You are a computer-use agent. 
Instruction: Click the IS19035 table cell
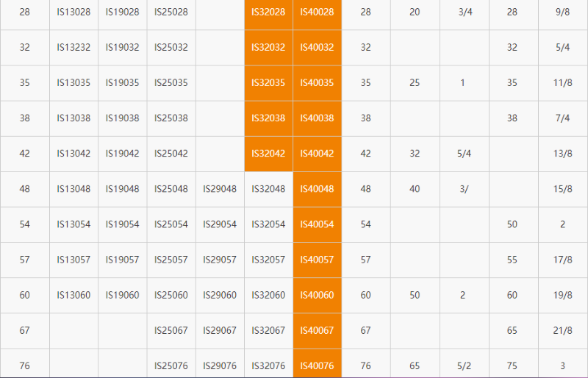(122, 83)
